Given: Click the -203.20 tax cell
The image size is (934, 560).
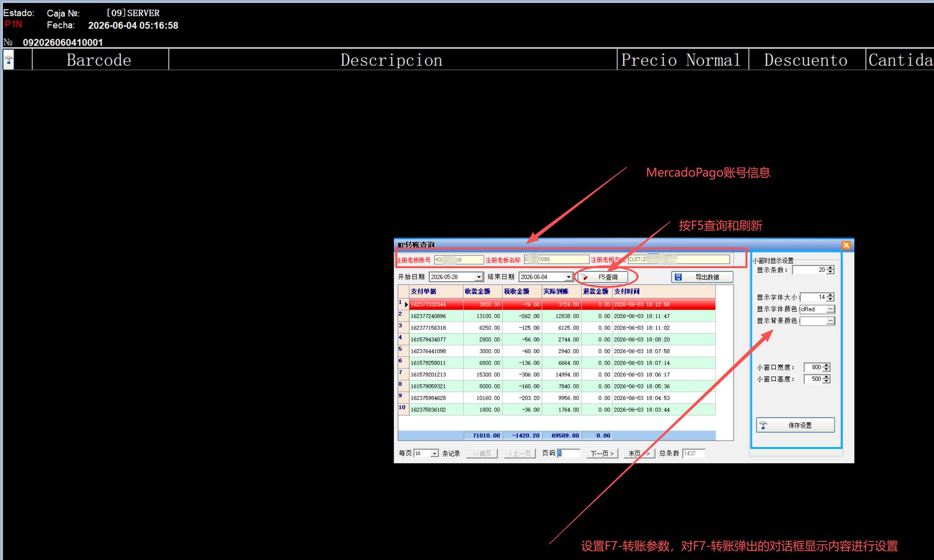Looking at the screenshot, I should pyautogui.click(x=522, y=398).
